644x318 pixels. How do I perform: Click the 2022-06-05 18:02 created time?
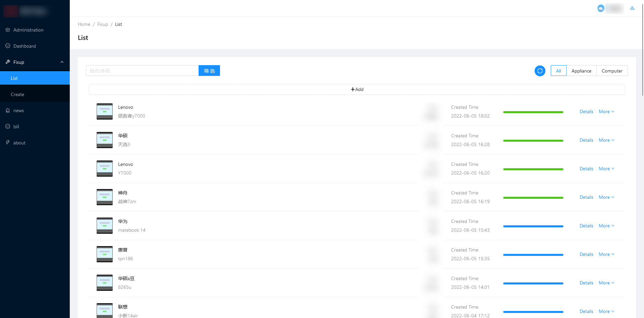click(x=470, y=116)
